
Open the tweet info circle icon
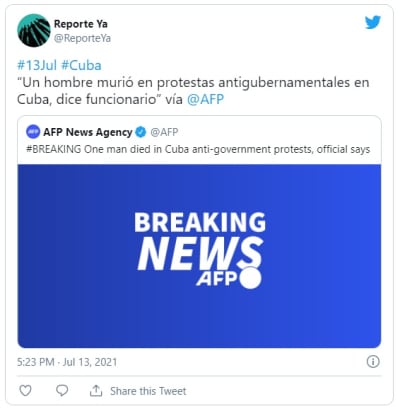point(373,361)
